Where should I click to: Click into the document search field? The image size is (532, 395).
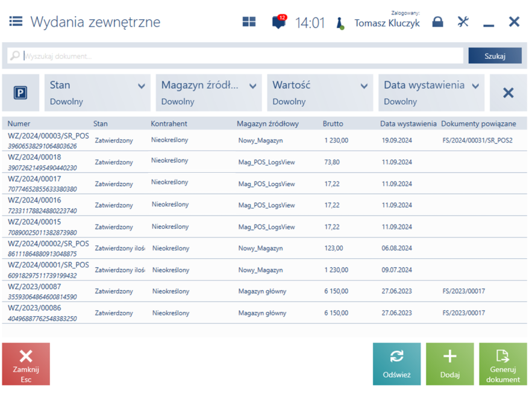(x=241, y=56)
